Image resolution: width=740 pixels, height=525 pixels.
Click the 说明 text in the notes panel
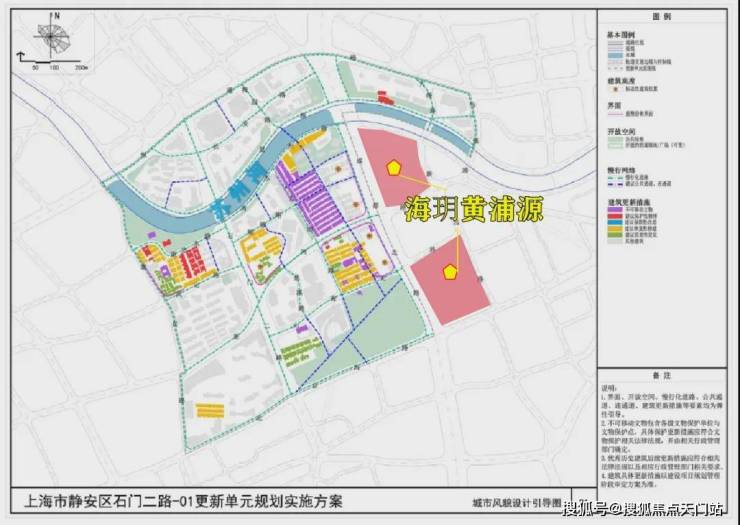coord(608,388)
